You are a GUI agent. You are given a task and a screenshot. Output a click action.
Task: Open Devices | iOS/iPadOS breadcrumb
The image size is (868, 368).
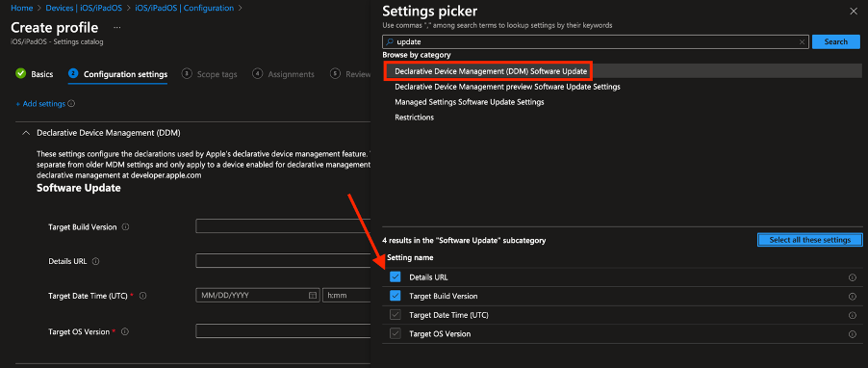click(x=84, y=9)
